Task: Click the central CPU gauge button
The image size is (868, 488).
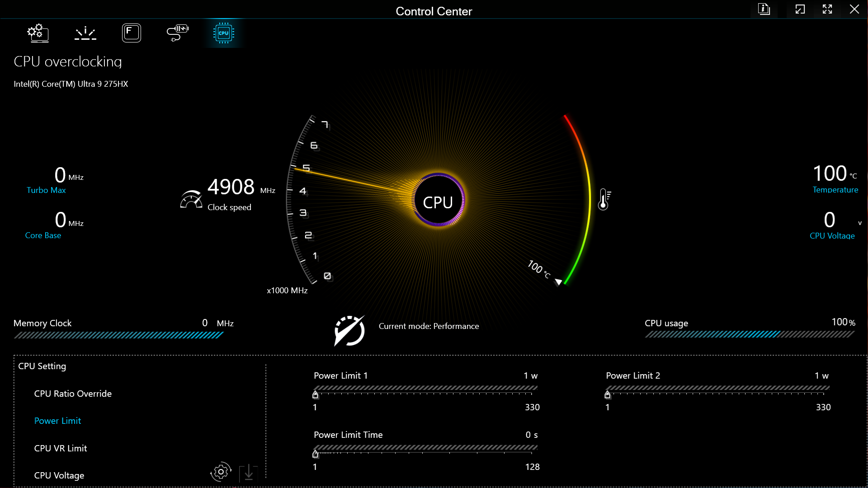Action: tap(438, 202)
